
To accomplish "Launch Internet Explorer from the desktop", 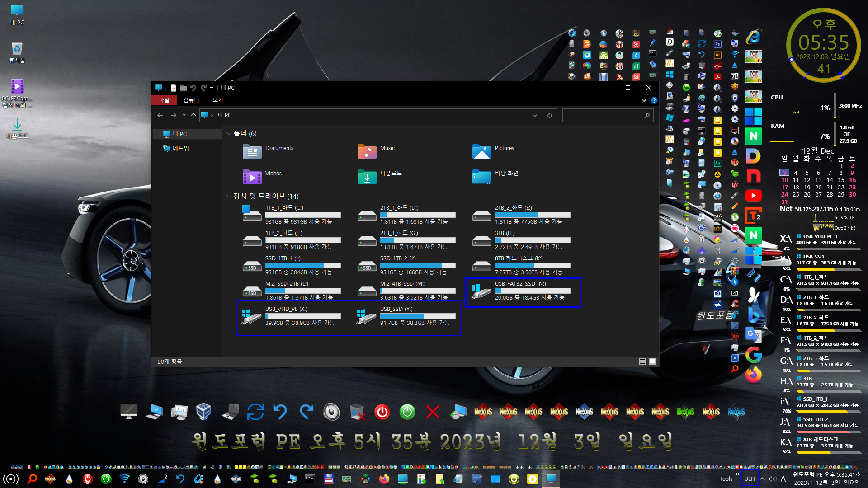I will pos(754,36).
